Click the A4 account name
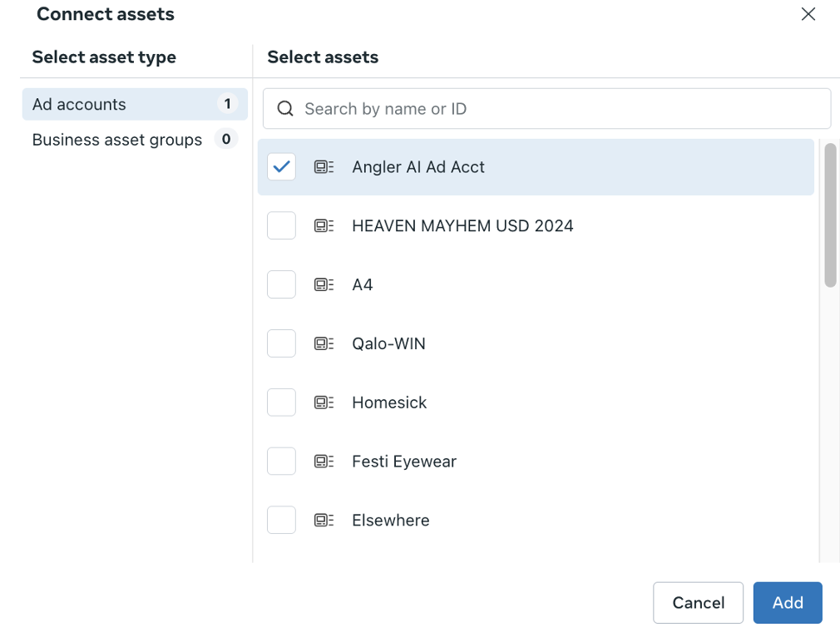 362,285
